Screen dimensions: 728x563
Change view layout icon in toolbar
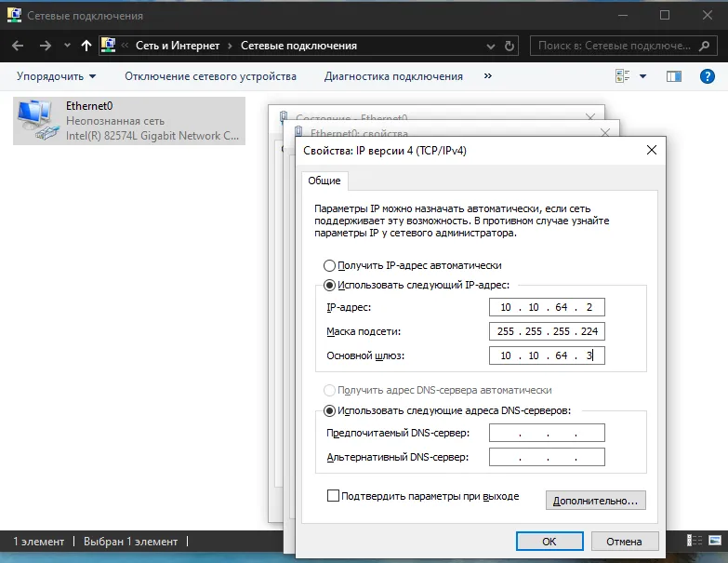click(x=623, y=75)
